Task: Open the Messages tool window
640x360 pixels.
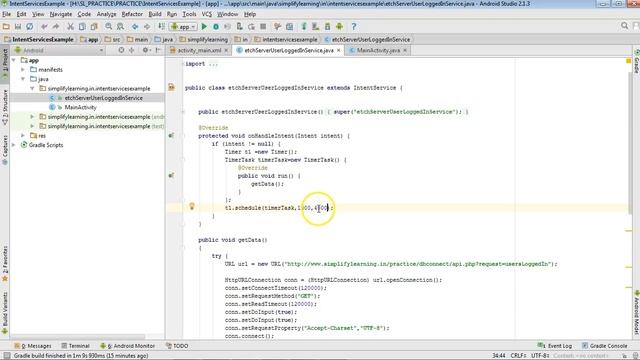Action: [x=33, y=346]
